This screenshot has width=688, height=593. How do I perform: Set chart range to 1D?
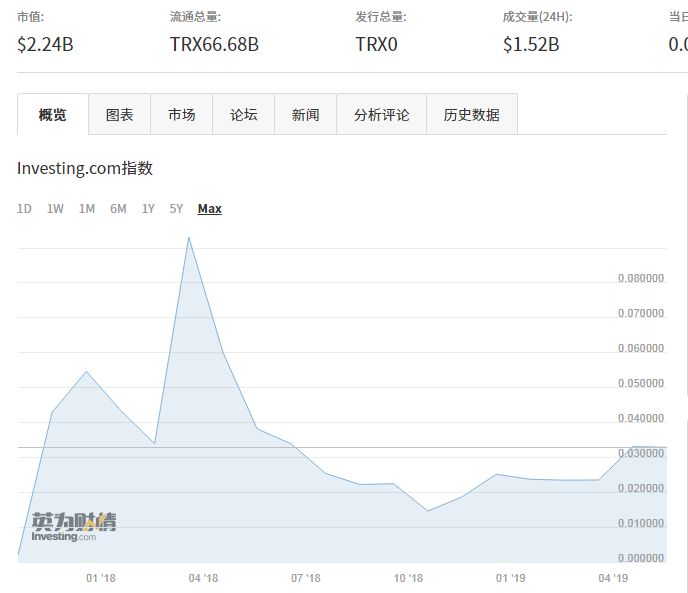[x=24, y=208]
